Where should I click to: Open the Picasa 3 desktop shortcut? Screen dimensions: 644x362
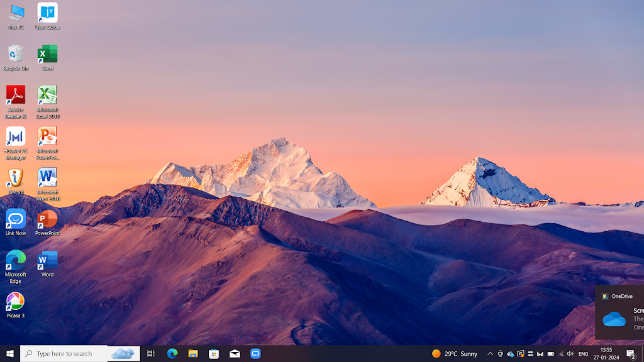coord(16,302)
